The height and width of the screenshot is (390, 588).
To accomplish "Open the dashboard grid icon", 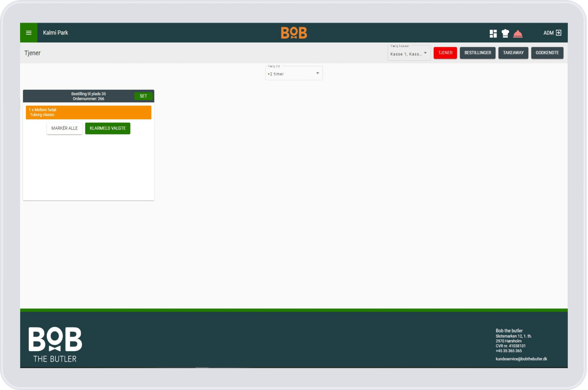I will pos(493,33).
